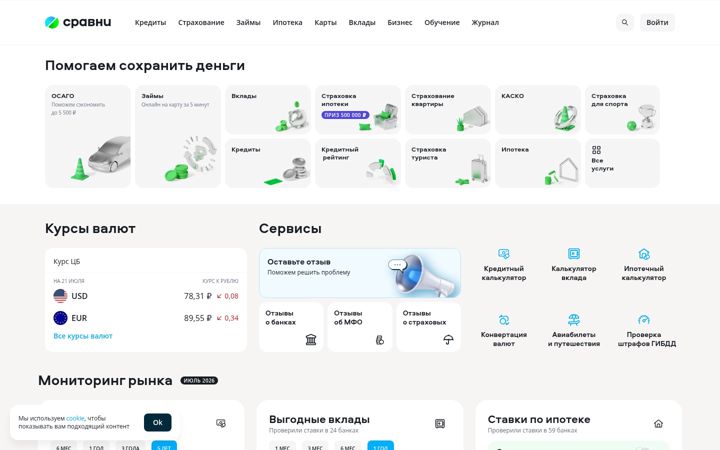Image resolution: width=720 pixels, height=450 pixels.
Task: Open the Страхование menu
Action: point(201,22)
